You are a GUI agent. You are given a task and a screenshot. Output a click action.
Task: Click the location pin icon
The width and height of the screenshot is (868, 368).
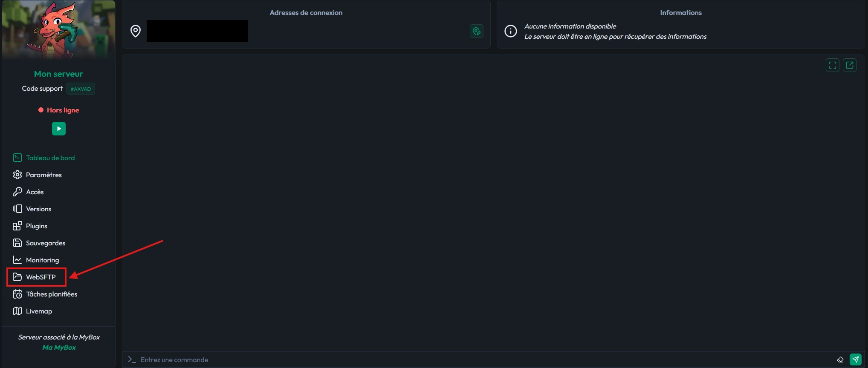pos(136,31)
